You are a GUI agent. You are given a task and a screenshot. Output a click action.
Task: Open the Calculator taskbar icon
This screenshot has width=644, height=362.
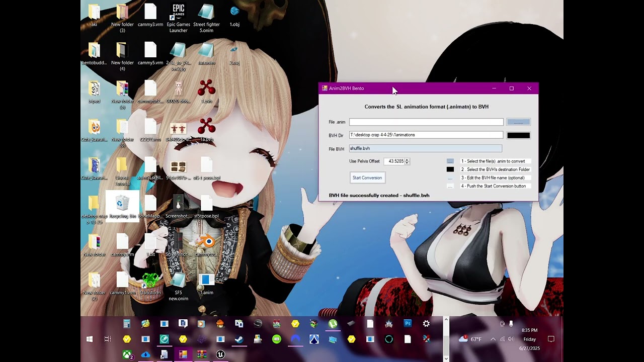(127, 324)
